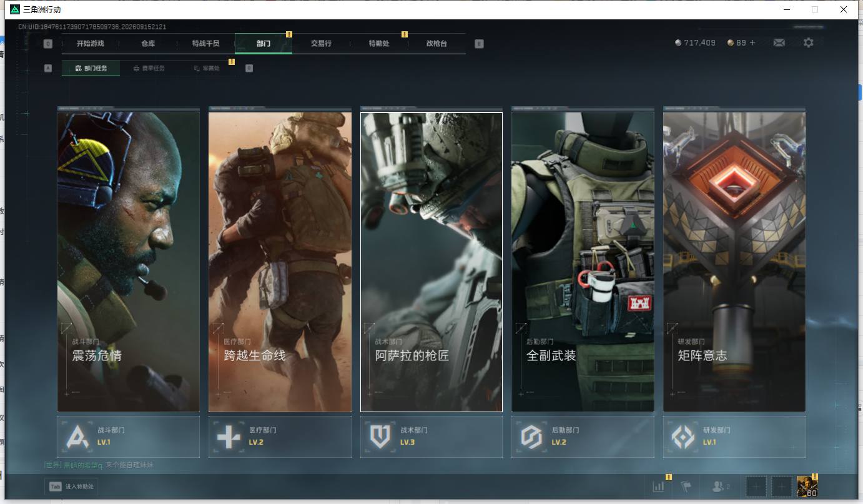Click the 医疗部门 cross icon
The height and width of the screenshot is (504, 863).
point(229,437)
